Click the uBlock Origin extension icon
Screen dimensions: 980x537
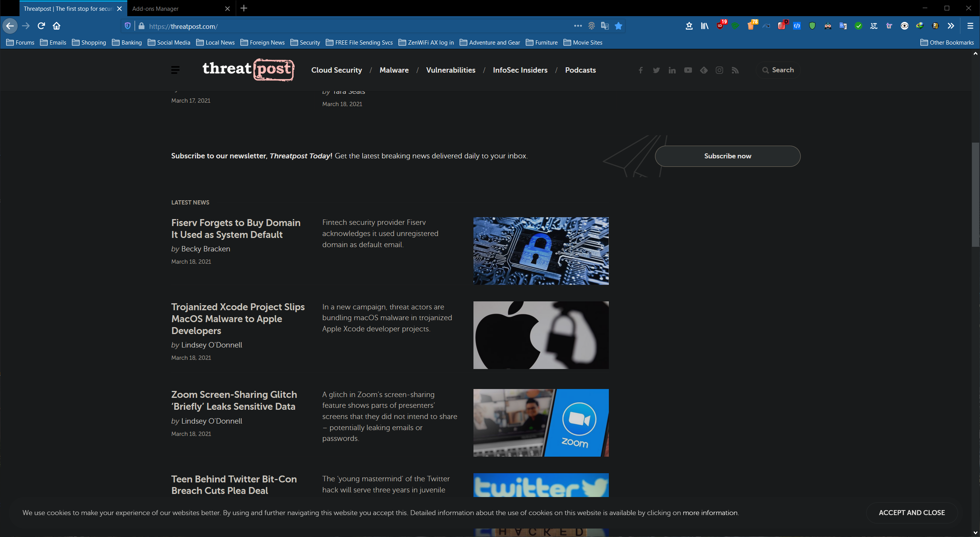coord(720,26)
